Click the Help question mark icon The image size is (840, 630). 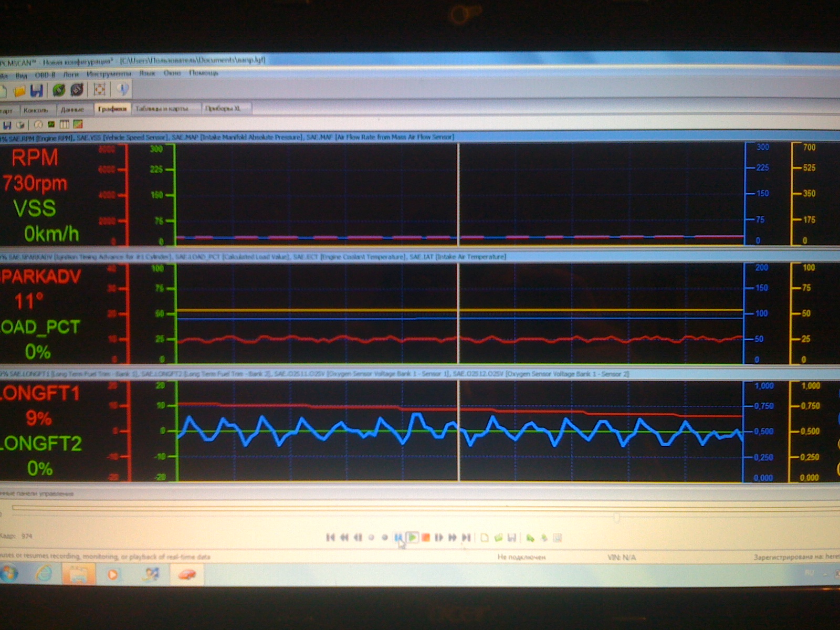point(123,89)
